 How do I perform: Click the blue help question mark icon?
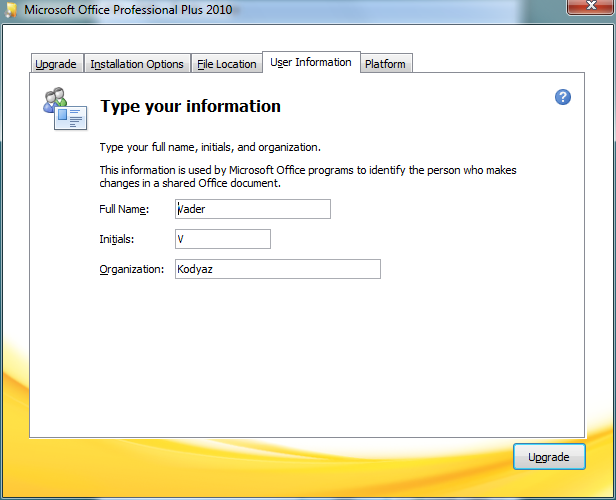point(563,97)
